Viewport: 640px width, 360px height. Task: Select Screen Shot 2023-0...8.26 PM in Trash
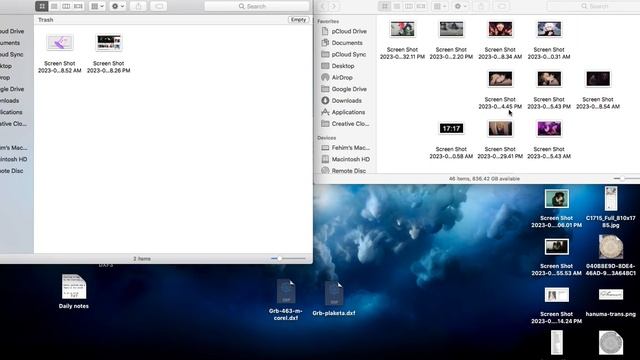pos(109,53)
